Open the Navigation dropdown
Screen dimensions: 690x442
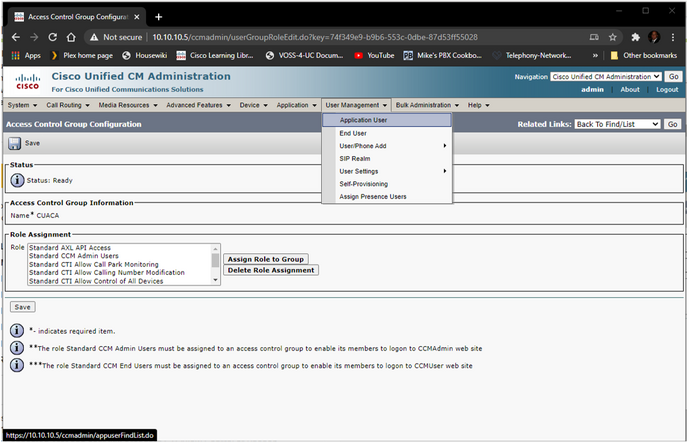(x=606, y=77)
